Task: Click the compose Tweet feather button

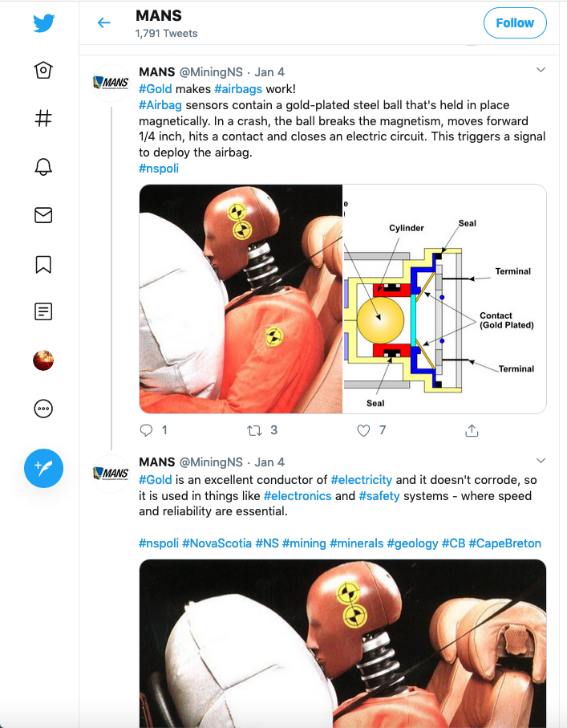Action: pos(43,468)
